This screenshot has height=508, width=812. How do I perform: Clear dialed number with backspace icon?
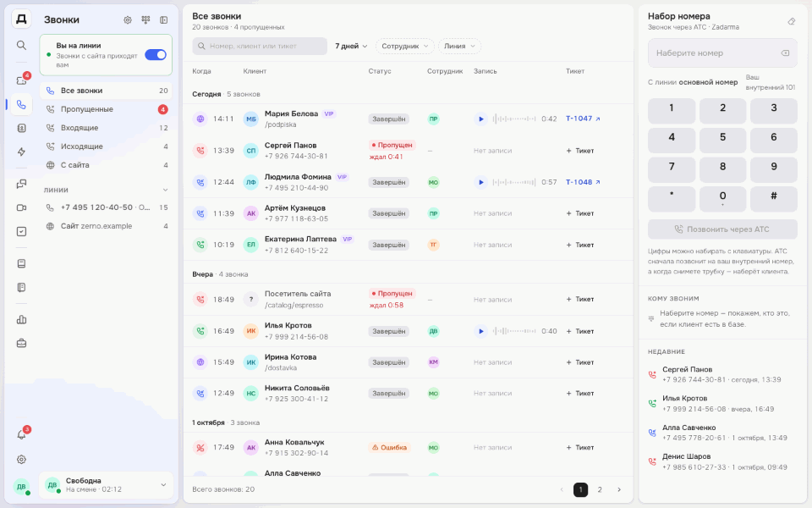[x=785, y=52]
